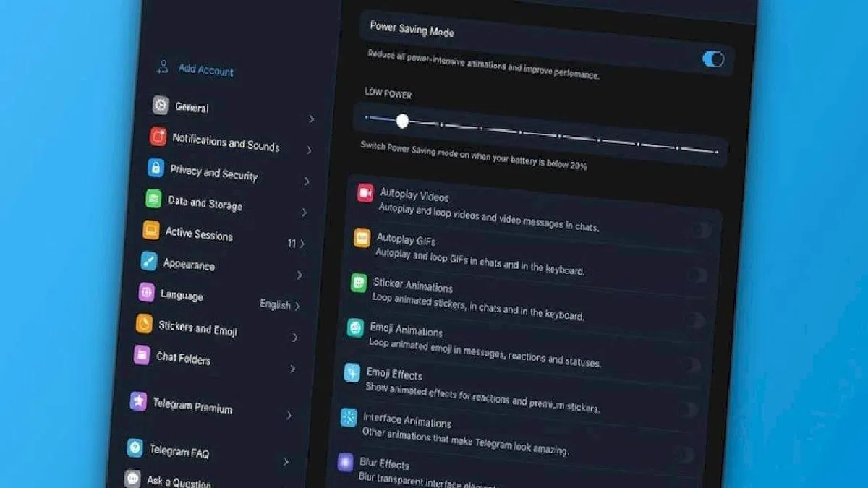Viewport: 868px width, 488px height.
Task: Click the General gear icon
Action: tap(161, 105)
